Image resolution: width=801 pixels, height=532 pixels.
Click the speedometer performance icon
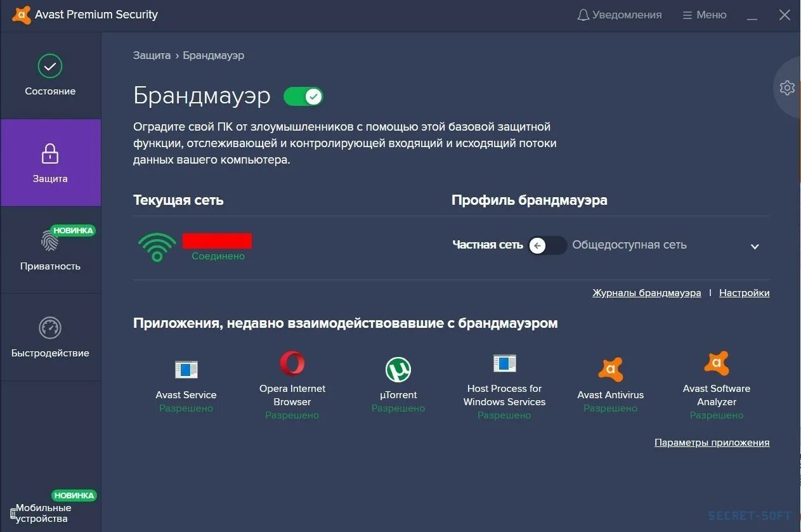point(50,328)
